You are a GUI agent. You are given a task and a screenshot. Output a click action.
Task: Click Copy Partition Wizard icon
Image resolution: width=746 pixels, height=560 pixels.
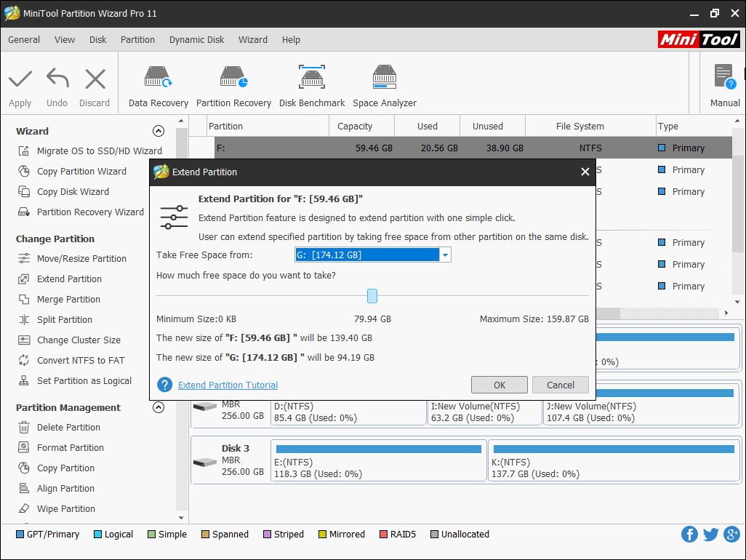pyautogui.click(x=24, y=172)
